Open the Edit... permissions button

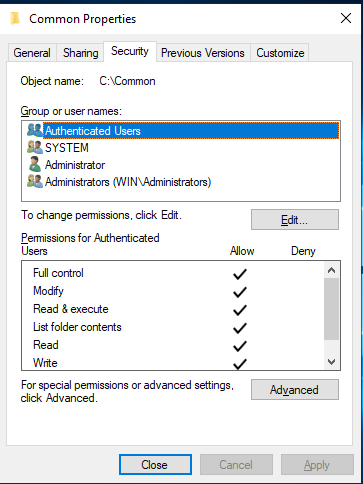coord(295,220)
